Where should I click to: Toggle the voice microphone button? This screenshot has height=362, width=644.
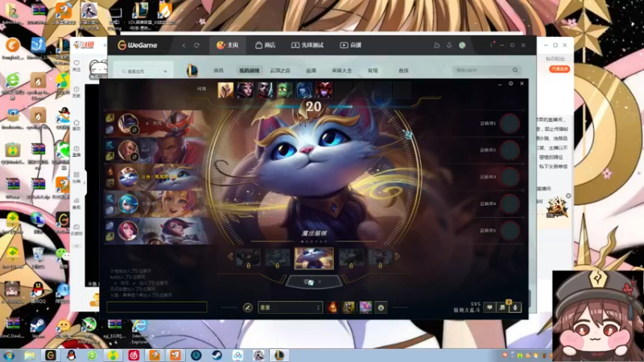(515, 307)
